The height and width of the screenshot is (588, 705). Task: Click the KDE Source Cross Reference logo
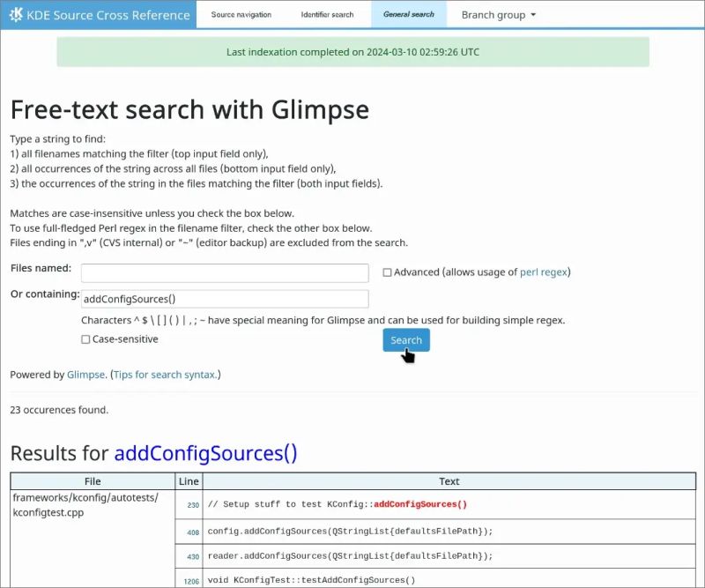(97, 14)
